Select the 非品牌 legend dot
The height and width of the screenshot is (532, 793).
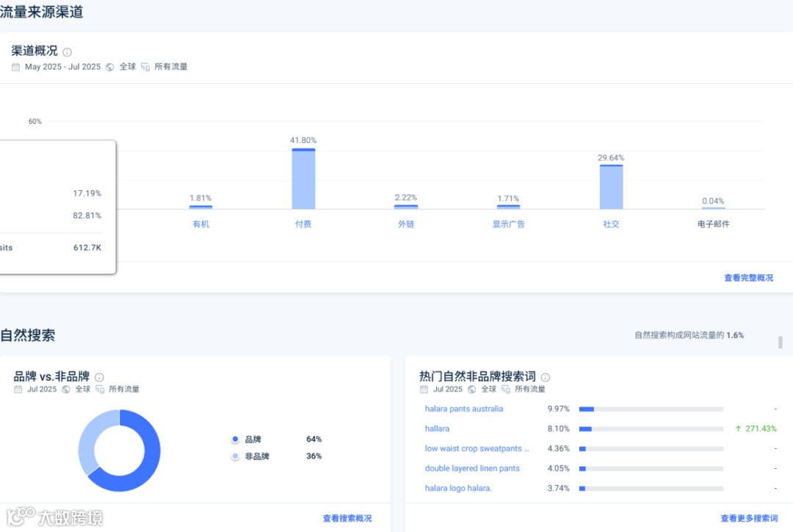(235, 456)
